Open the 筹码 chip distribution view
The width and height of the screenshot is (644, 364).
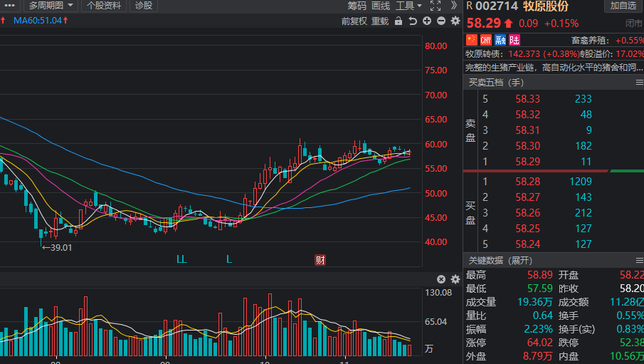pos(357,6)
